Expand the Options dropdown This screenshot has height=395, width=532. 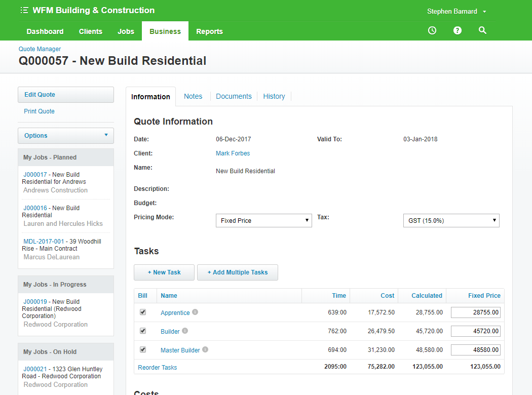66,136
